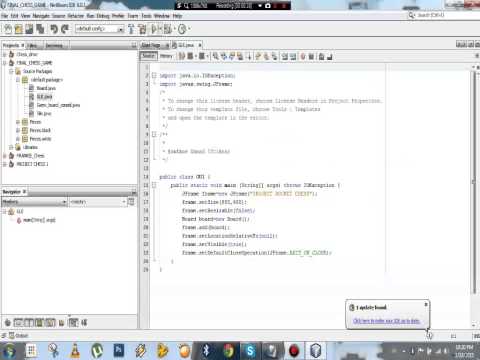Image resolution: width=480 pixels, height=360 pixels.
Task: Click the editor Find Previous Occurrence icon
Action: tap(224, 56)
